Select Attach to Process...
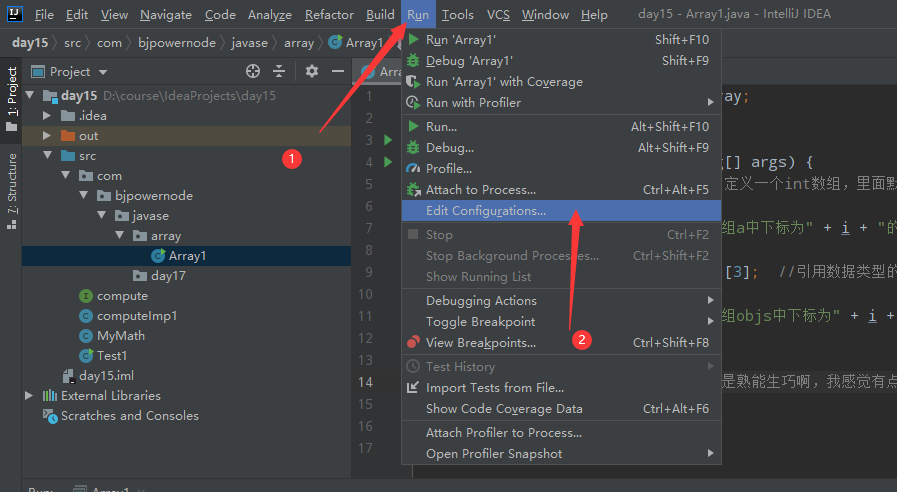The width and height of the screenshot is (897, 492). click(561, 189)
